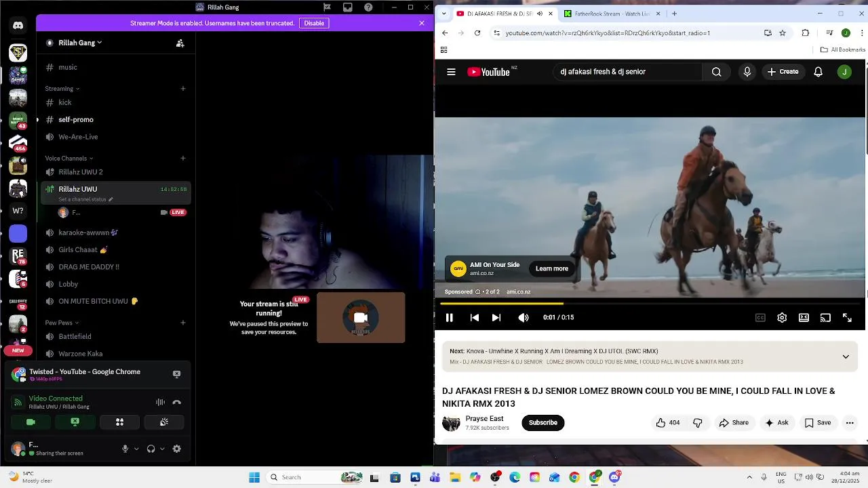Screen dimensions: 868x488
Task: Stop streaming via monitor icon beside Twisted title
Action: (176, 374)
